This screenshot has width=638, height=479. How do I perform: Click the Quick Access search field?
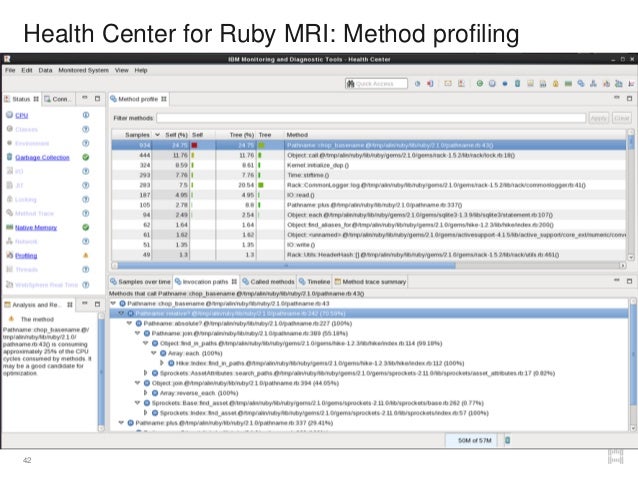[376, 83]
